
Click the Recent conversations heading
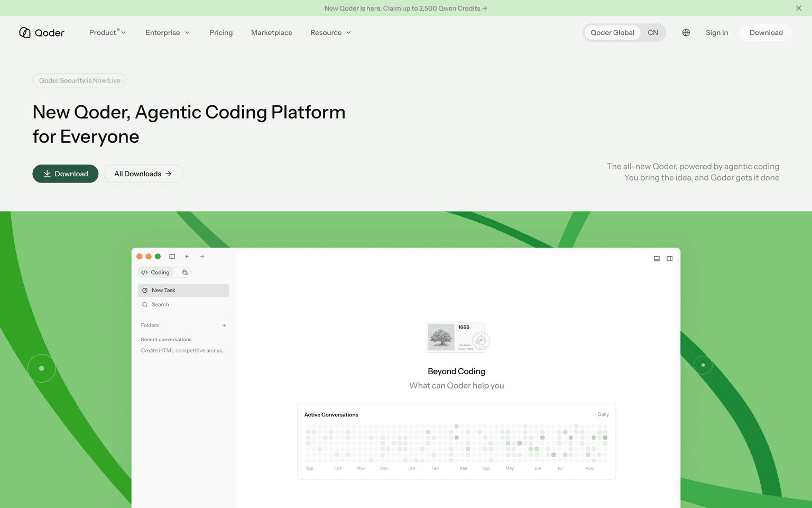coord(166,340)
